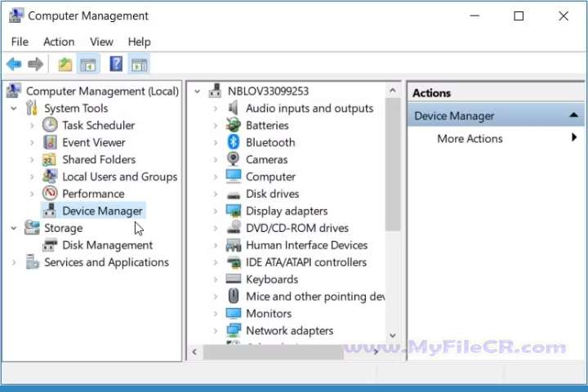Click the Forward arrow toolbar icon
The width and height of the screenshot is (588, 392).
tap(36, 65)
